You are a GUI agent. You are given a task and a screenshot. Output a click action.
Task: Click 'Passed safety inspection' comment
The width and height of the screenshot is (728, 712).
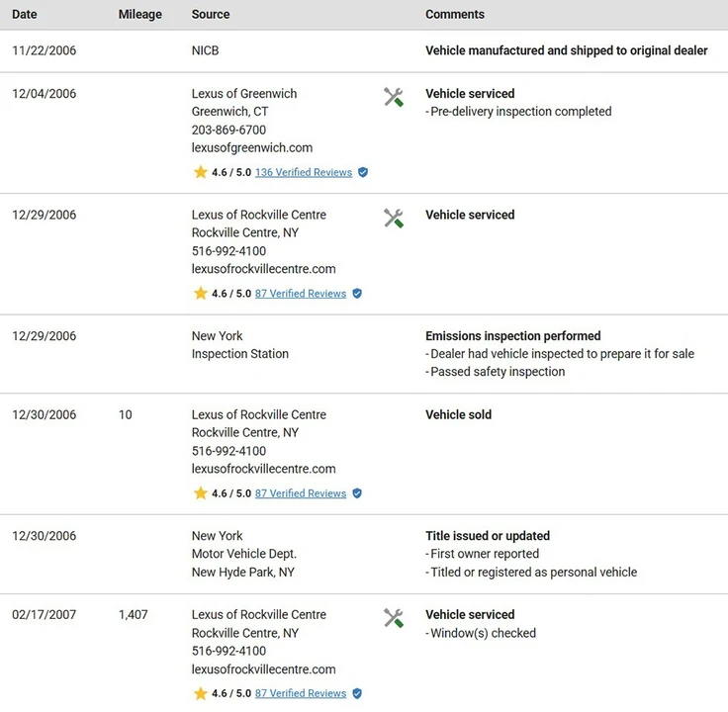coord(495,372)
